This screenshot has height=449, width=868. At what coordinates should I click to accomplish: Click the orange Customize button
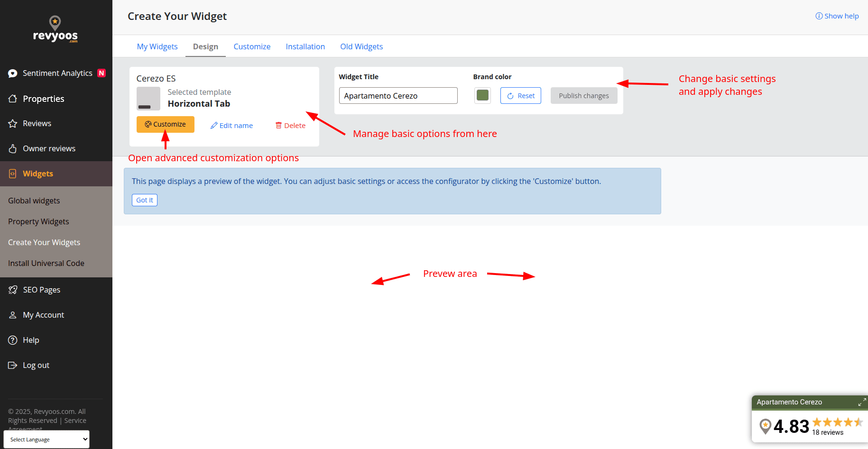[x=166, y=124]
